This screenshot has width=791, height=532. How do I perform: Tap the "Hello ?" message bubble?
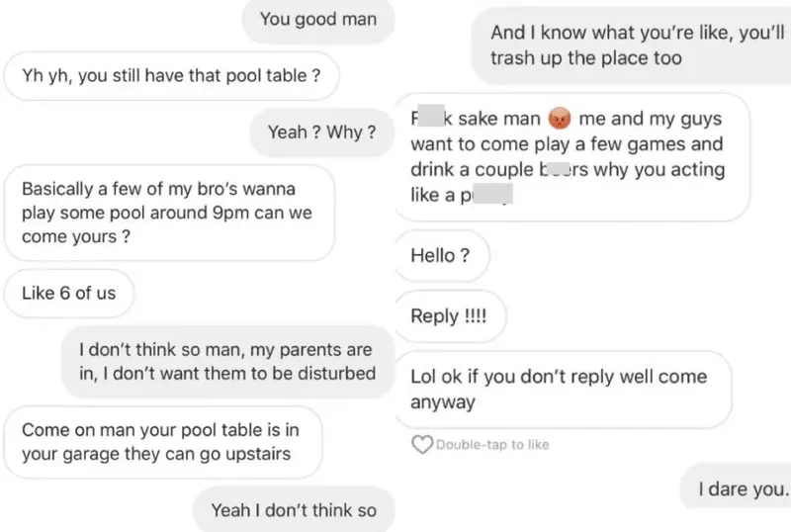click(x=440, y=255)
